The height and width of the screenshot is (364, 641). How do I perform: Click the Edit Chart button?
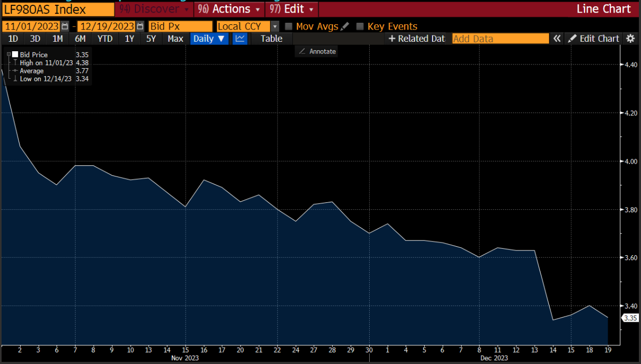tap(593, 39)
